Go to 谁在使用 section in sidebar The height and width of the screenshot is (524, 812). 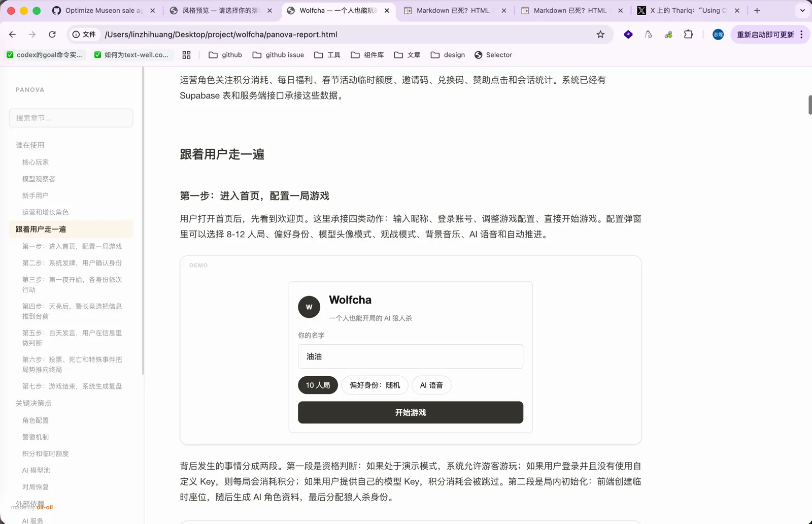[x=30, y=145]
